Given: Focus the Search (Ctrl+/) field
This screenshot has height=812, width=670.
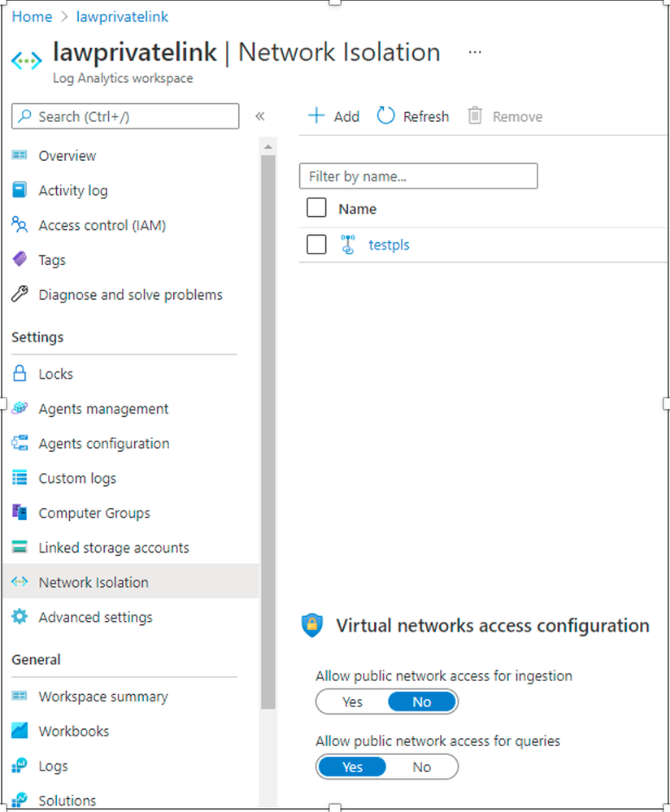Looking at the screenshot, I should [x=125, y=116].
